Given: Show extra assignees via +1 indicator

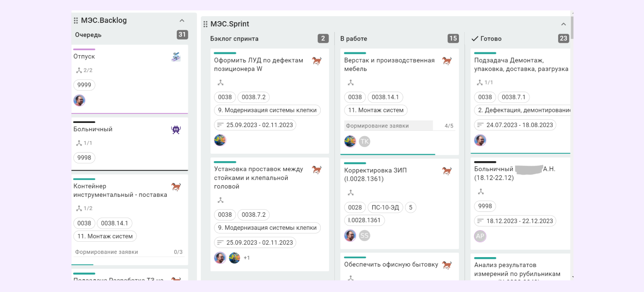Looking at the screenshot, I should point(246,258).
